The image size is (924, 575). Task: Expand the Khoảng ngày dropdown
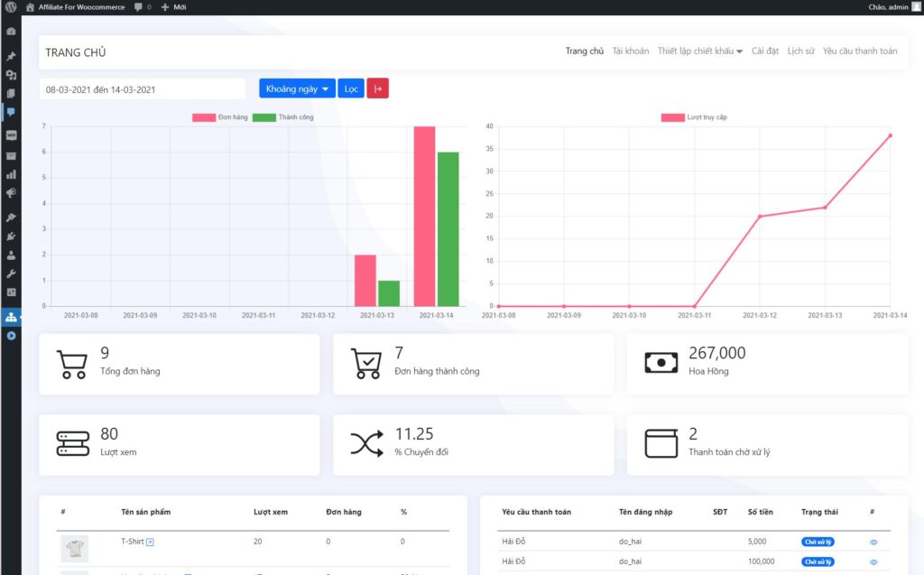297,88
